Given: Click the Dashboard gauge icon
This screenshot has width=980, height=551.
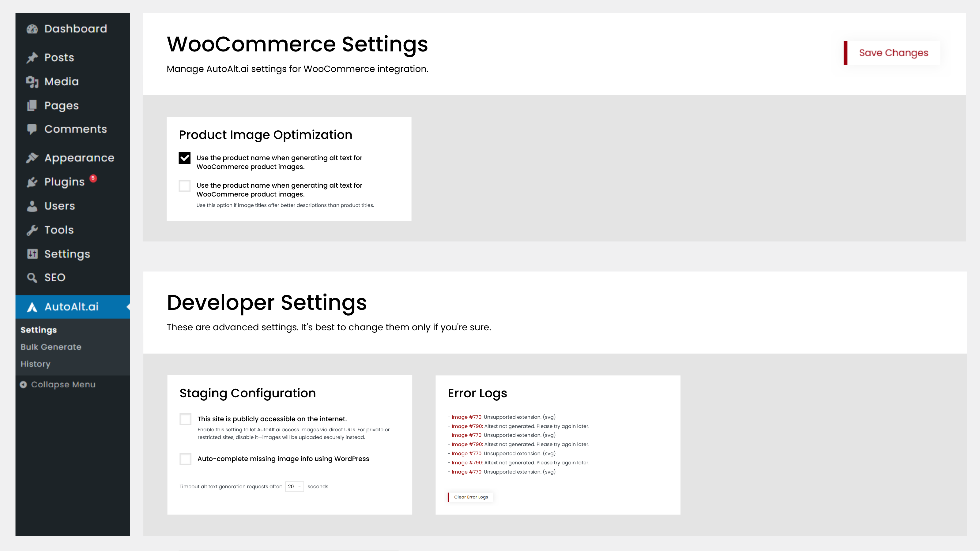Looking at the screenshot, I should pos(32,29).
